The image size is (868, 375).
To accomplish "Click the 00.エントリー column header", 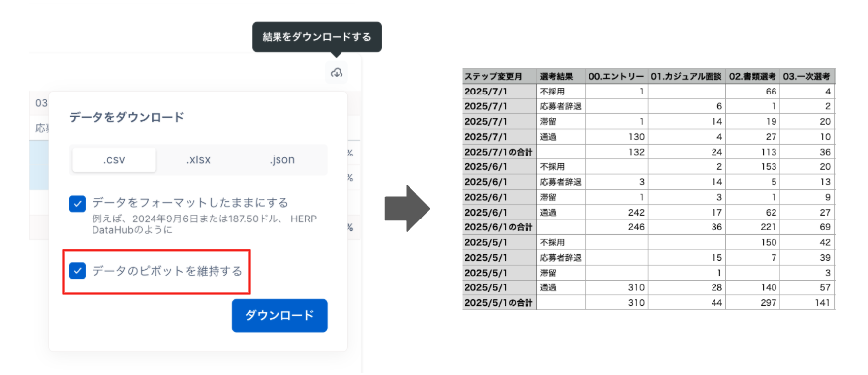I will click(617, 76).
